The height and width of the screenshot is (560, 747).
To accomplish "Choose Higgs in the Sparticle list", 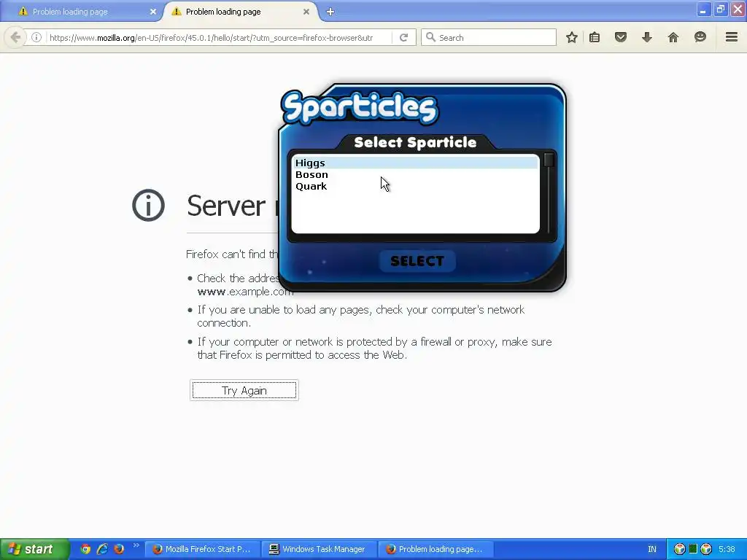I will [414, 163].
